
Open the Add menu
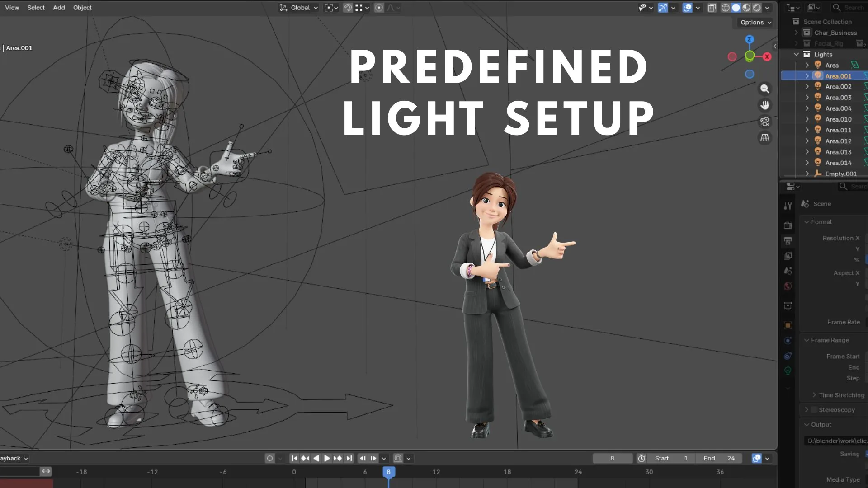[x=59, y=8]
